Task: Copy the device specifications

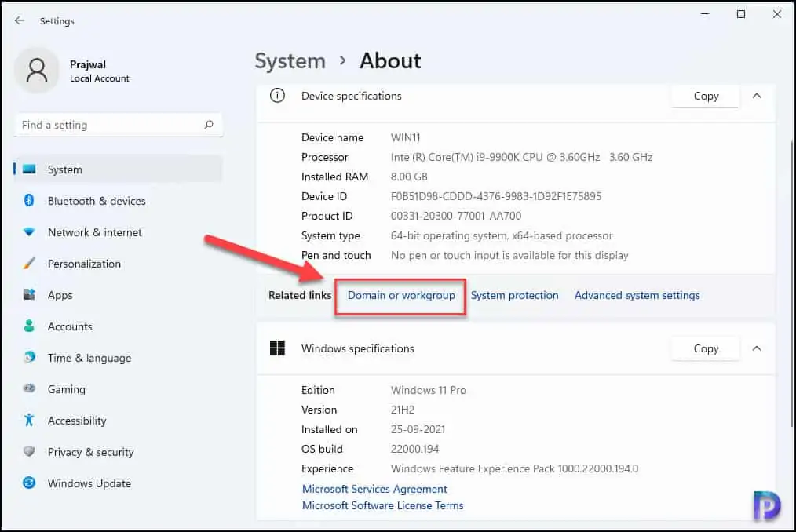Action: pyautogui.click(x=706, y=96)
